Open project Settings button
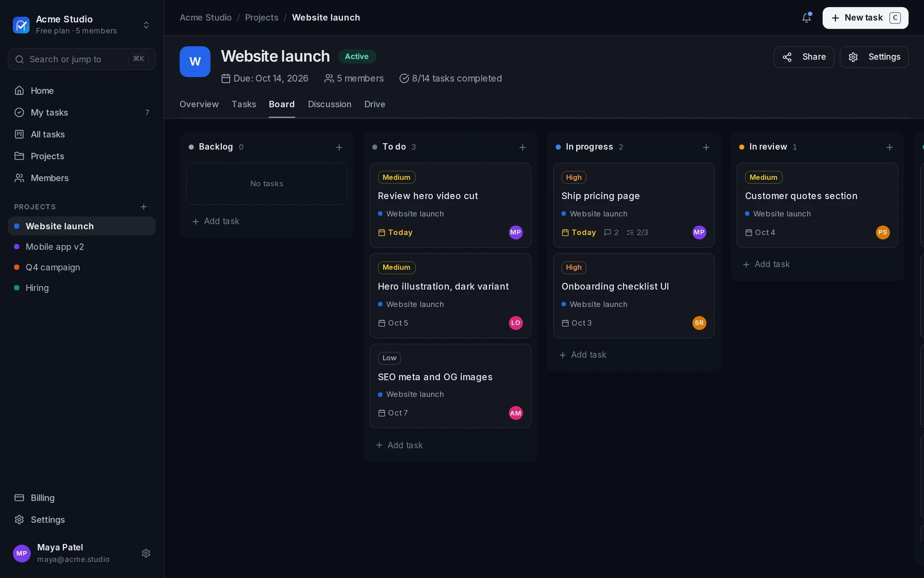This screenshot has height=578, width=924. tap(874, 57)
